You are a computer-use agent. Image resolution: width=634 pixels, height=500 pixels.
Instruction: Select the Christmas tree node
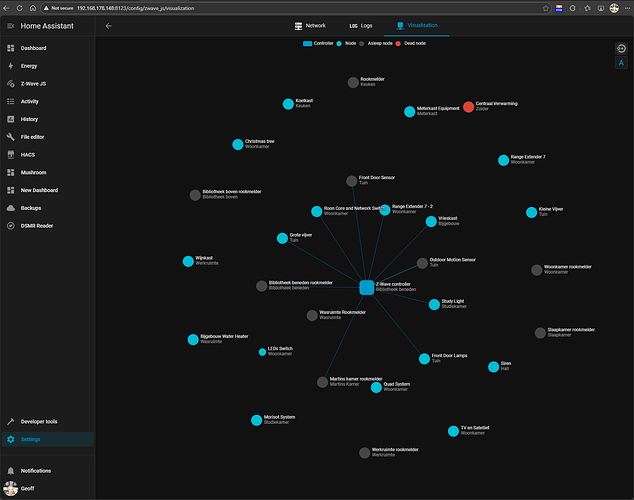238,144
